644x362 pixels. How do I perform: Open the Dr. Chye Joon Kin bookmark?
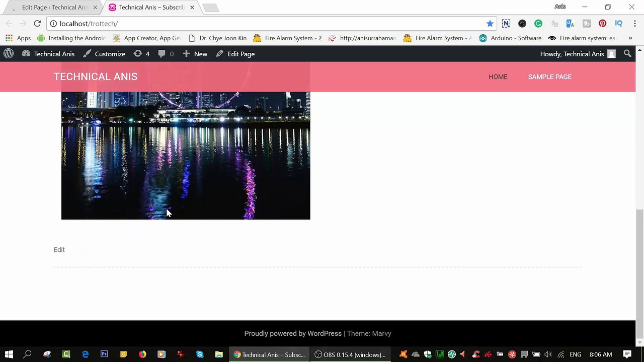coord(217,38)
